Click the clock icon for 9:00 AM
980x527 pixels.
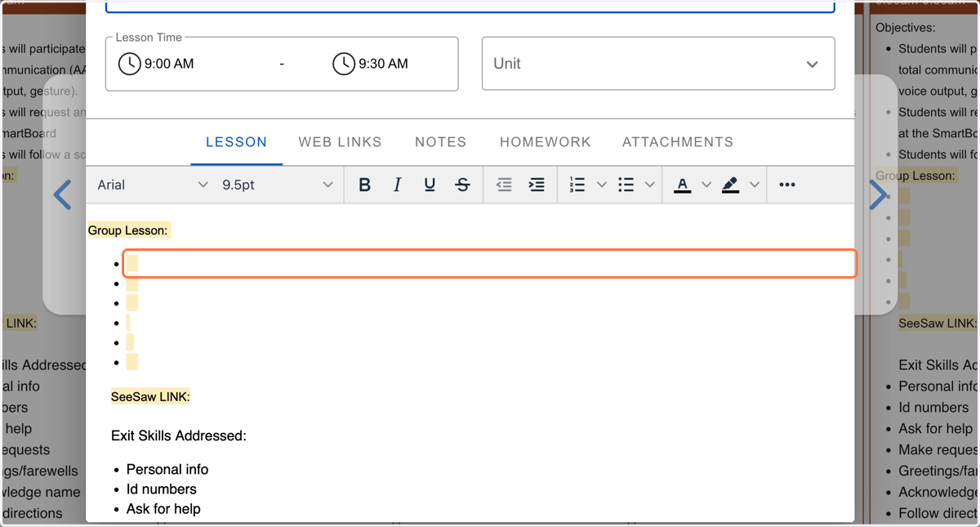(x=129, y=64)
